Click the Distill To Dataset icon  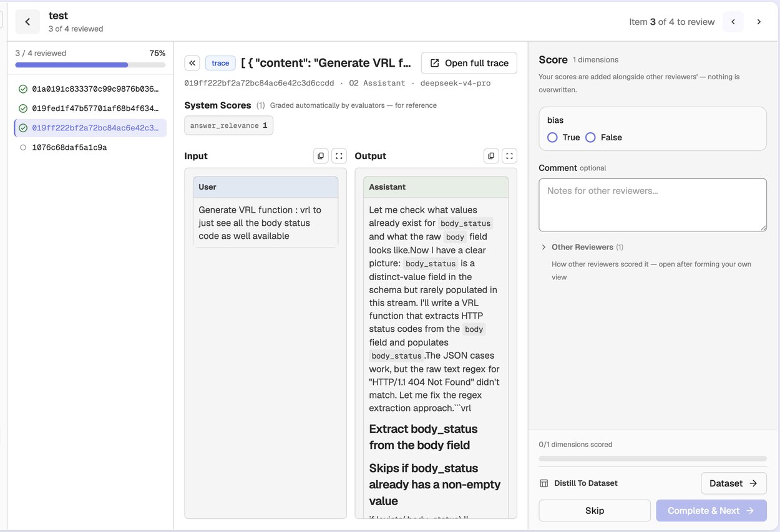pos(544,483)
